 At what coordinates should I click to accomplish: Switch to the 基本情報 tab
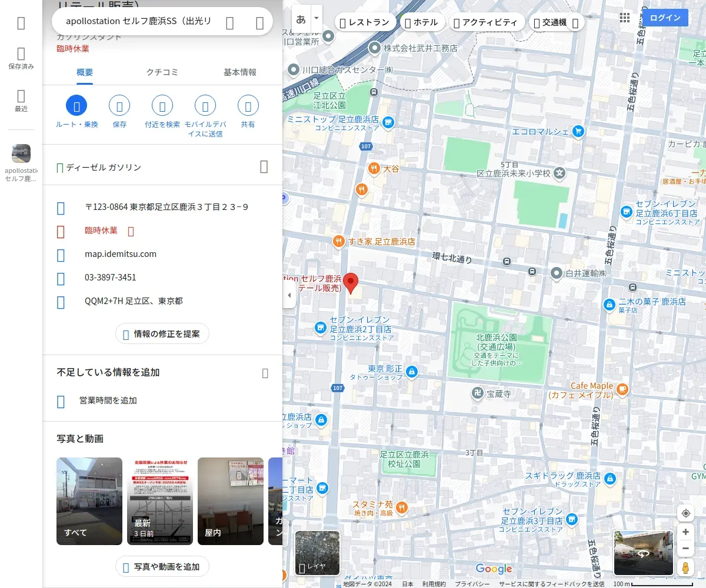click(x=240, y=72)
